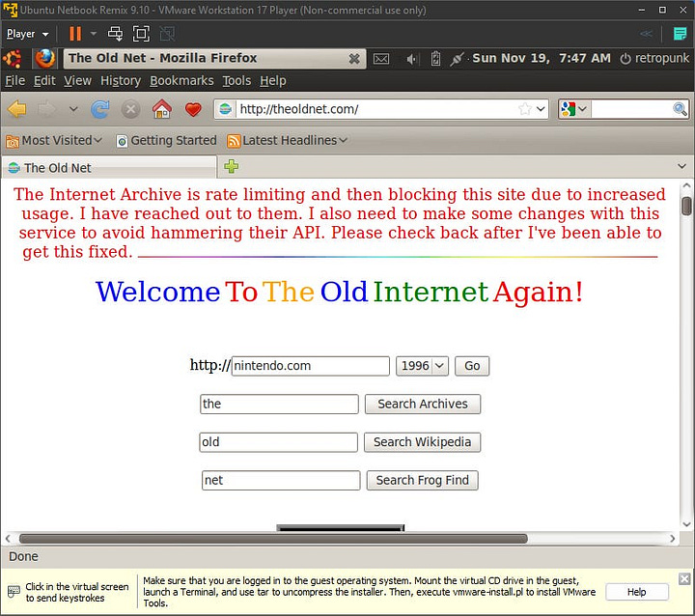Click the Go button

(472, 366)
